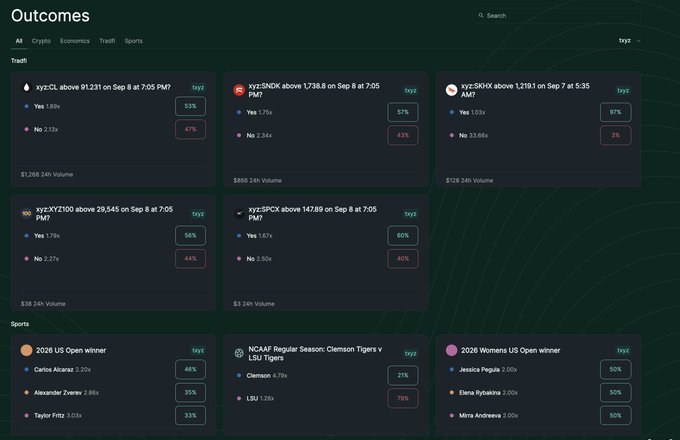
Task: Click txyz tag on 2026 US Open winner card
Action: [x=198, y=350]
